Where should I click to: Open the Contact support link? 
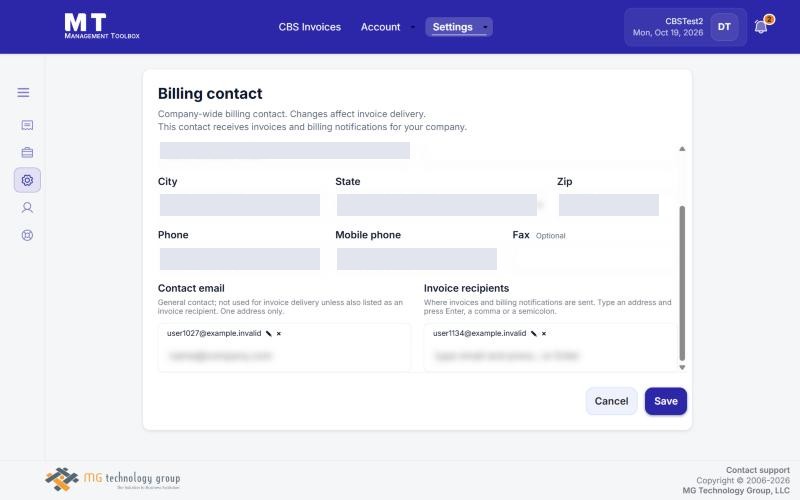[758, 470]
